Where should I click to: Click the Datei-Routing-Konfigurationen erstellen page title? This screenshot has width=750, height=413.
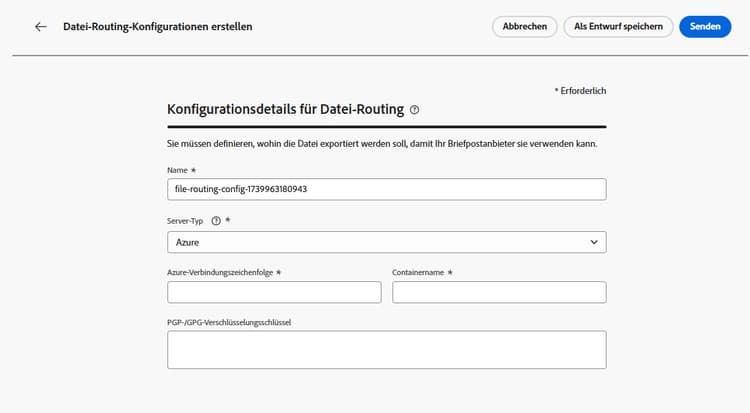(158, 27)
